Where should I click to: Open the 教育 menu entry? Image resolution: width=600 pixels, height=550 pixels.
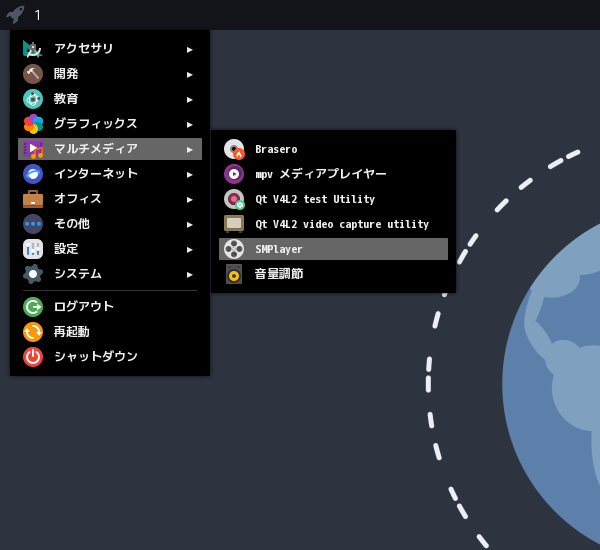point(110,99)
